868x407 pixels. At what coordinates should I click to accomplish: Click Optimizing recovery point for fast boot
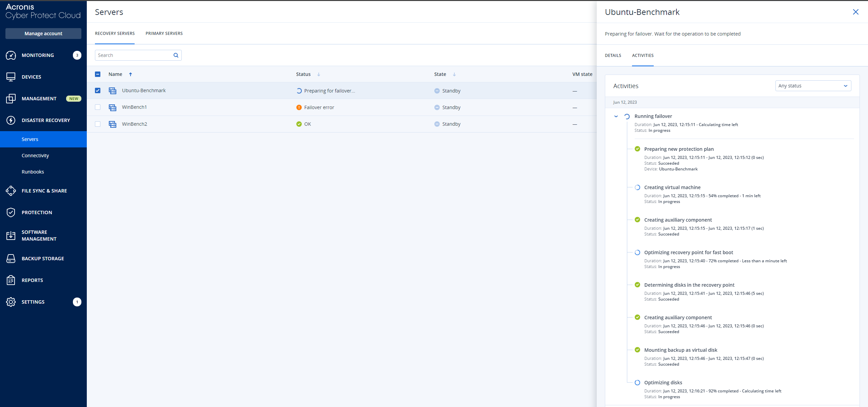[689, 252]
